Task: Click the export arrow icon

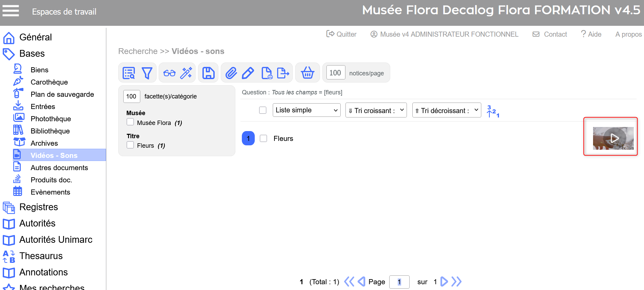Action: 283,73
